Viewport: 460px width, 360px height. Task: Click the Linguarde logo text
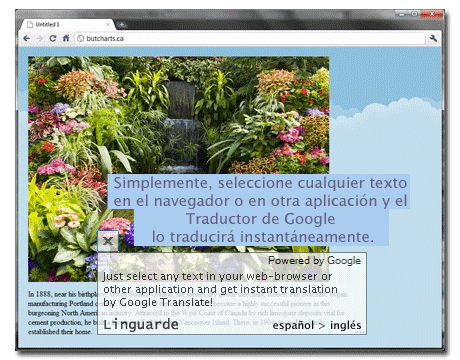(x=141, y=325)
